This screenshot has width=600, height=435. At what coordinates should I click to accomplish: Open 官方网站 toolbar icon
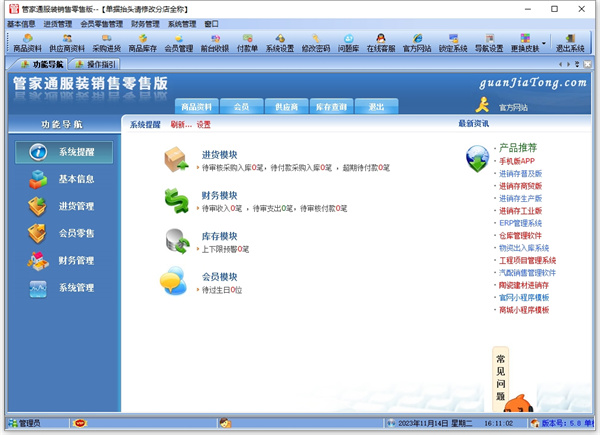[x=417, y=43]
